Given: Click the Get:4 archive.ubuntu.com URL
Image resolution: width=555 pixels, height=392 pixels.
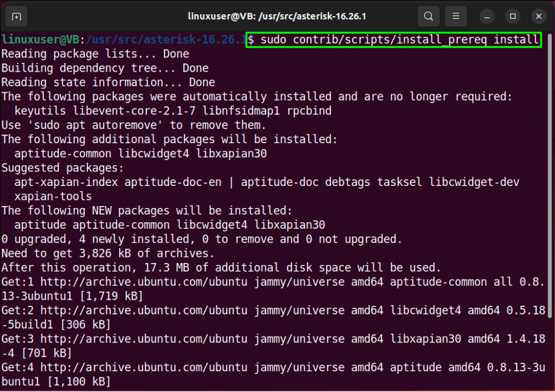Looking at the screenshot, I should [x=144, y=367].
